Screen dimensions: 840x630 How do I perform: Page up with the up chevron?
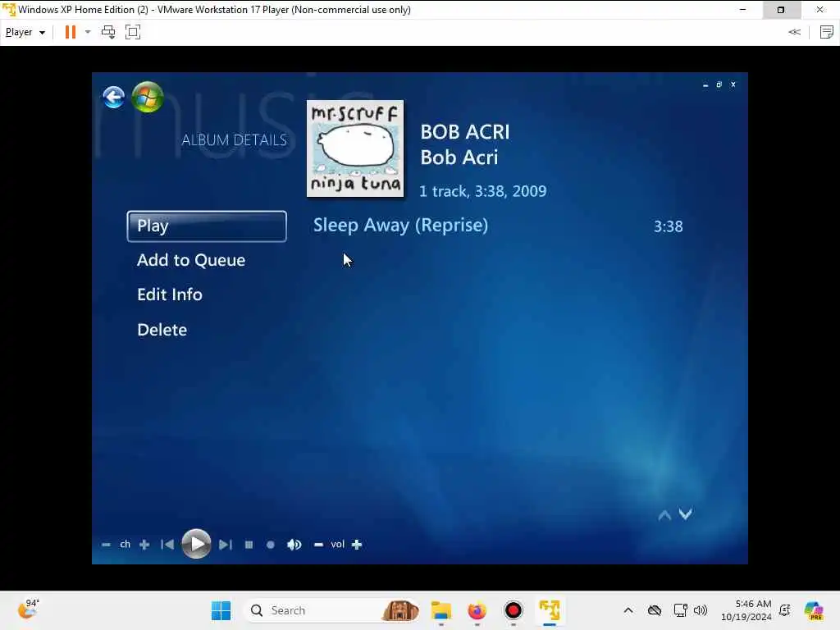(x=664, y=515)
